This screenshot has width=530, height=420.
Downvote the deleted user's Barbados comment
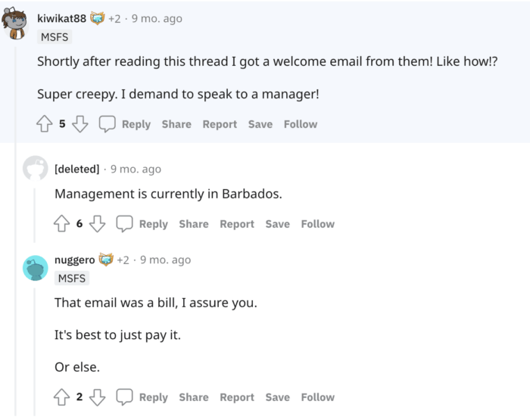[x=97, y=224]
